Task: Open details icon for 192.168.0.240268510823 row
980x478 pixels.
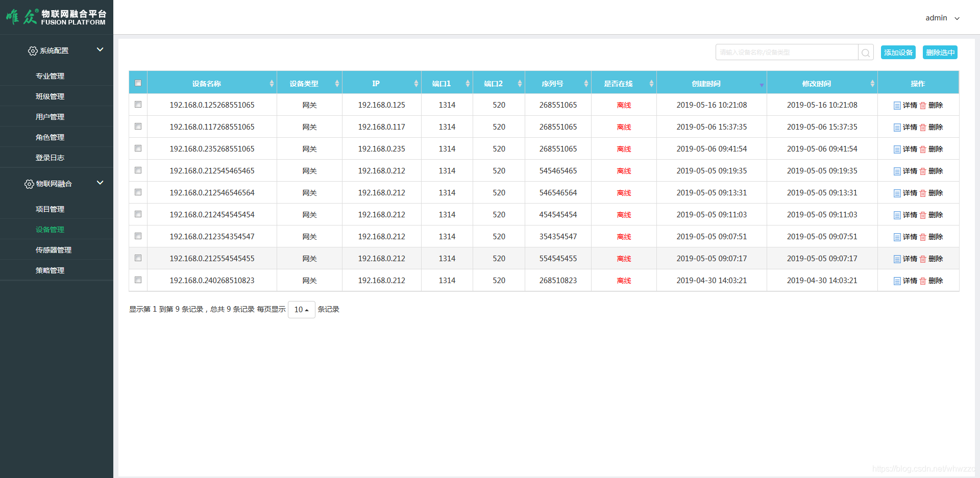Action: 897,281
